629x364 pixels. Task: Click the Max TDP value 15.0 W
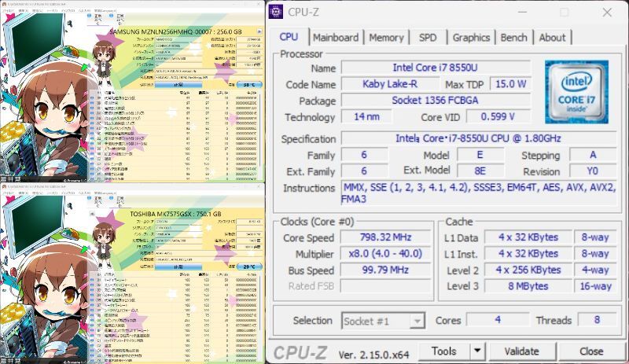(x=510, y=84)
